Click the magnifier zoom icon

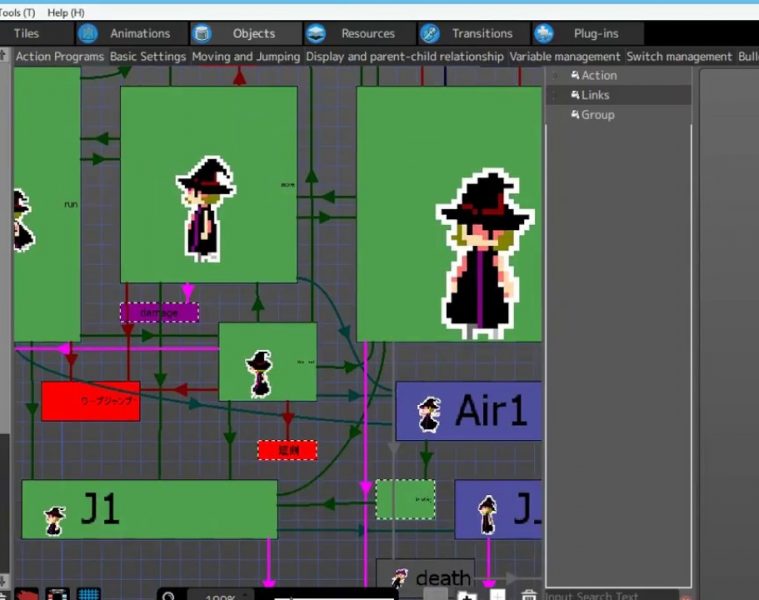point(168,596)
